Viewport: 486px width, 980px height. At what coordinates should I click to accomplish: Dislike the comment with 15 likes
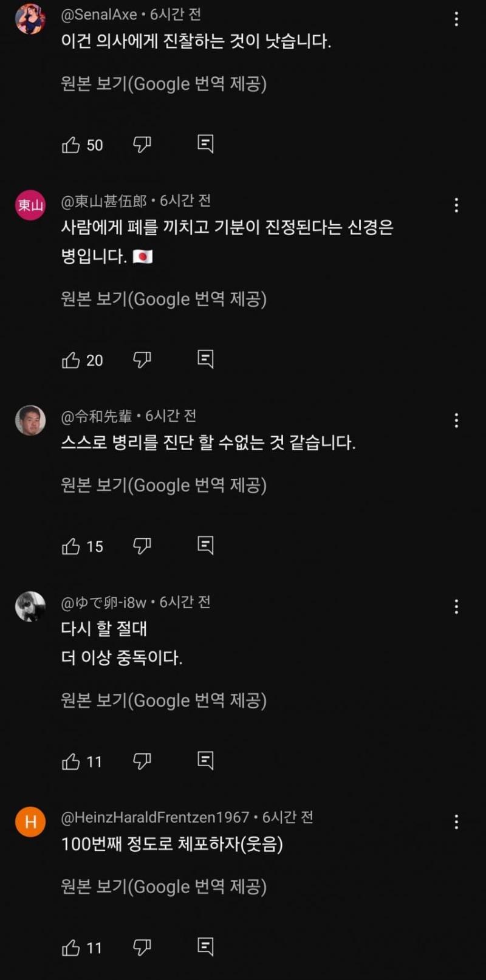point(142,546)
